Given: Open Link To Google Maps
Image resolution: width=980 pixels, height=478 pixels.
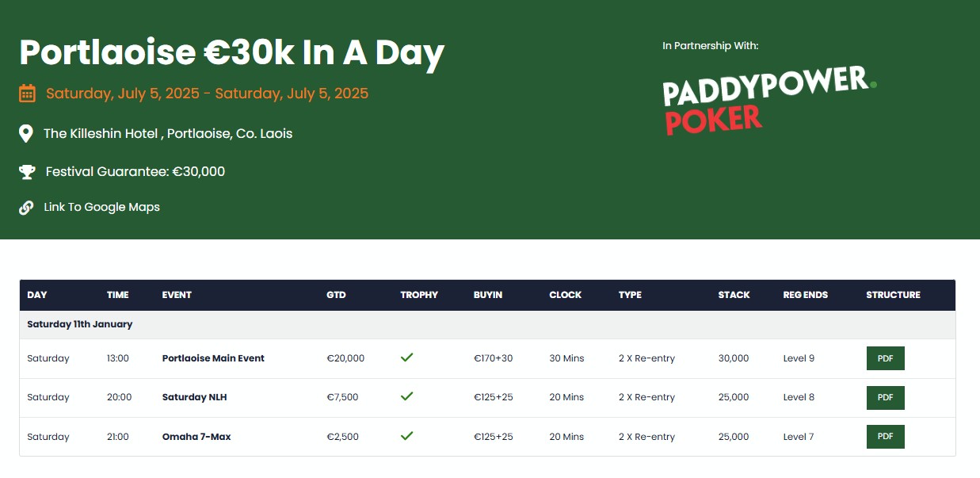Looking at the screenshot, I should 101,207.
